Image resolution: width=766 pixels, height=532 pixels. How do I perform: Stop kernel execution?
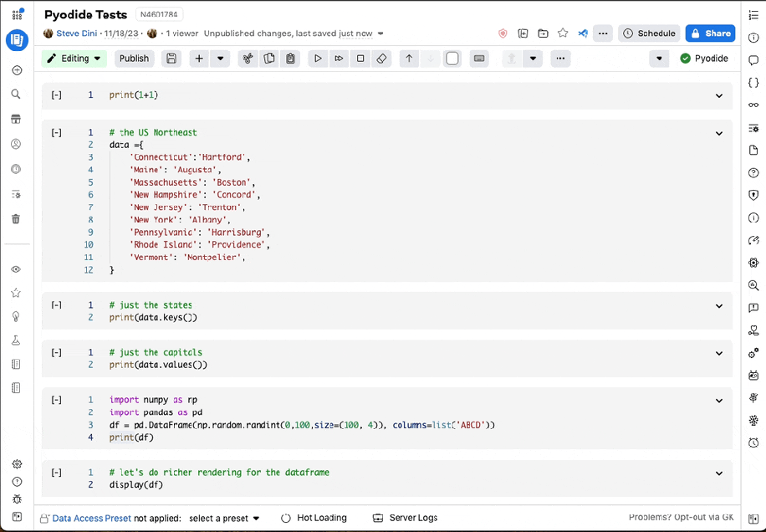point(360,59)
